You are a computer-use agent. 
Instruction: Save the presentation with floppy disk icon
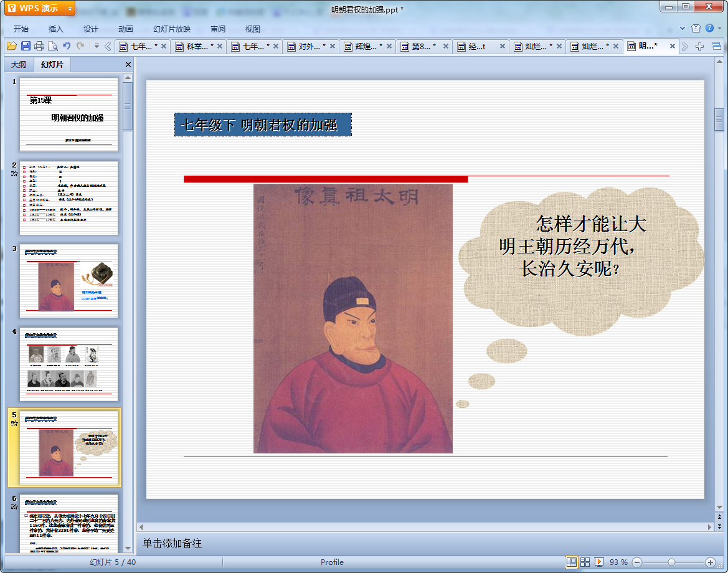[x=26, y=46]
